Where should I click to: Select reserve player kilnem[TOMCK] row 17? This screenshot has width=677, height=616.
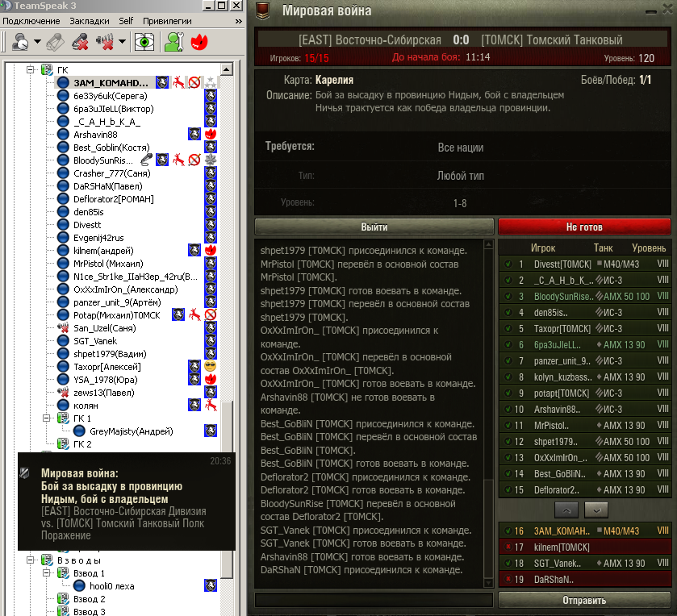point(585,547)
